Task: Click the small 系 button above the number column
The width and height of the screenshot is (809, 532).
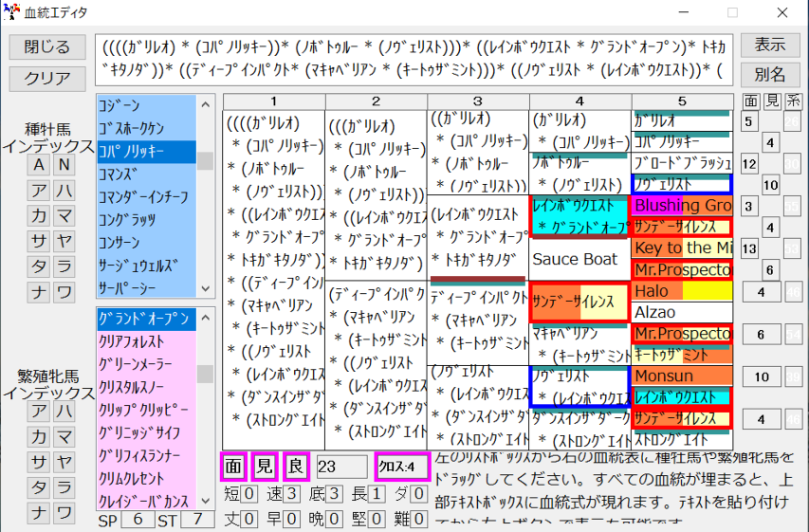Action: pos(793,101)
